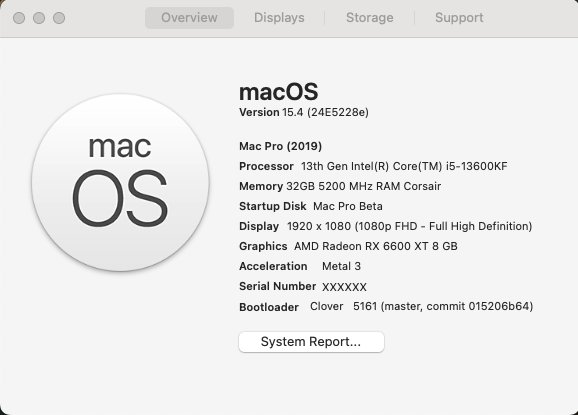Click the 32GB 5200 MHz RAM Corsair value
Viewport: 578px width, 415px height.
(x=363, y=186)
